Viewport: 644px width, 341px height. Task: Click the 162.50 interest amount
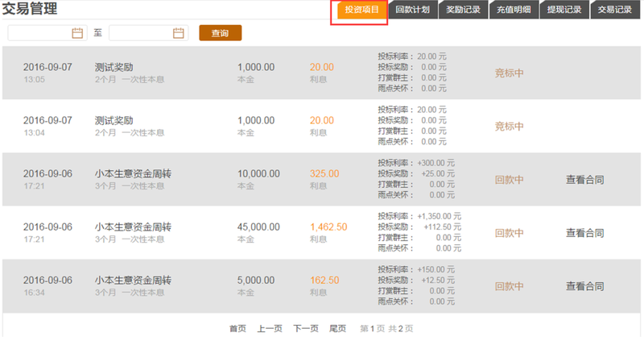click(324, 281)
